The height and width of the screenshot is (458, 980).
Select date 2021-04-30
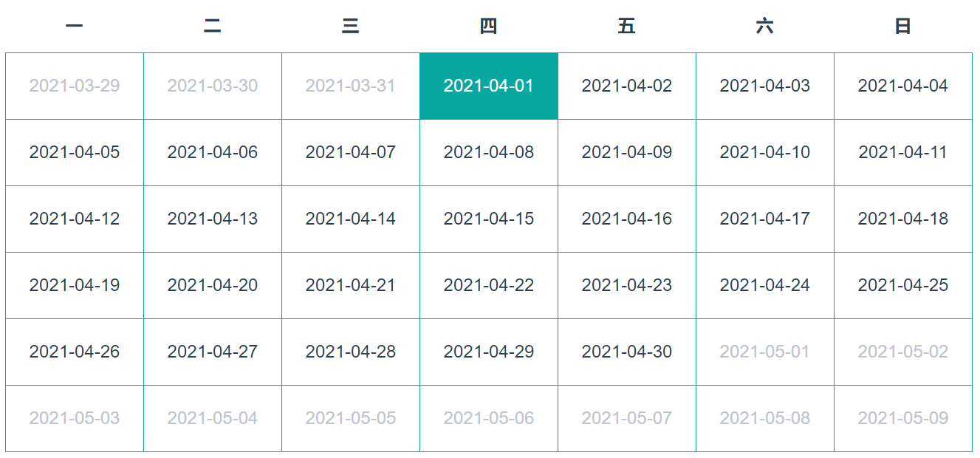tap(627, 352)
